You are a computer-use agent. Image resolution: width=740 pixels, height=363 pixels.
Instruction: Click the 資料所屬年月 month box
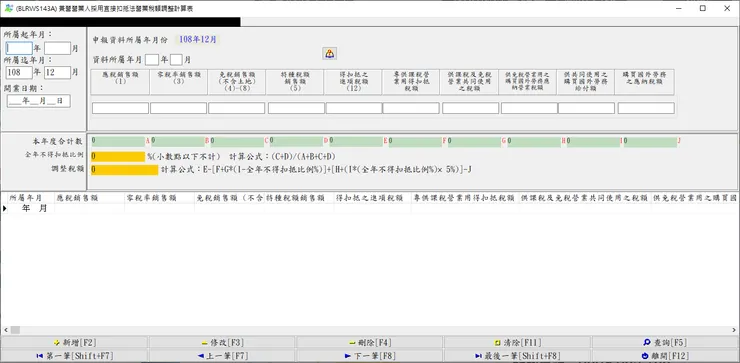click(x=176, y=59)
